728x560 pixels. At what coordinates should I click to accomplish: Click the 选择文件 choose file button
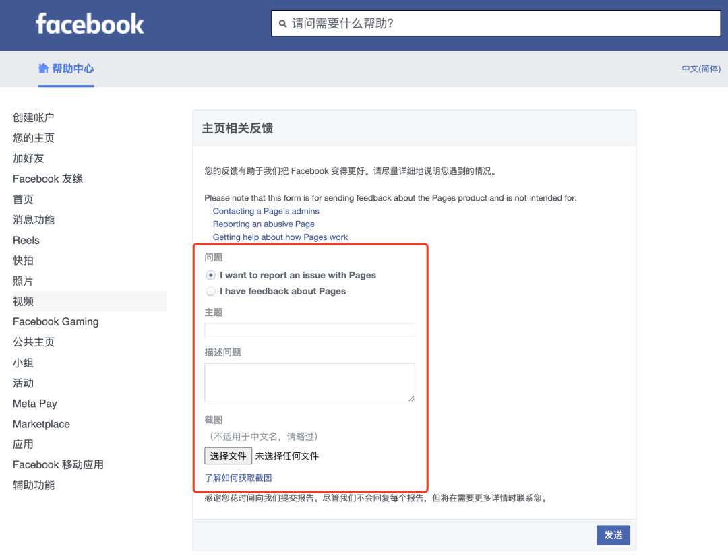(x=228, y=456)
